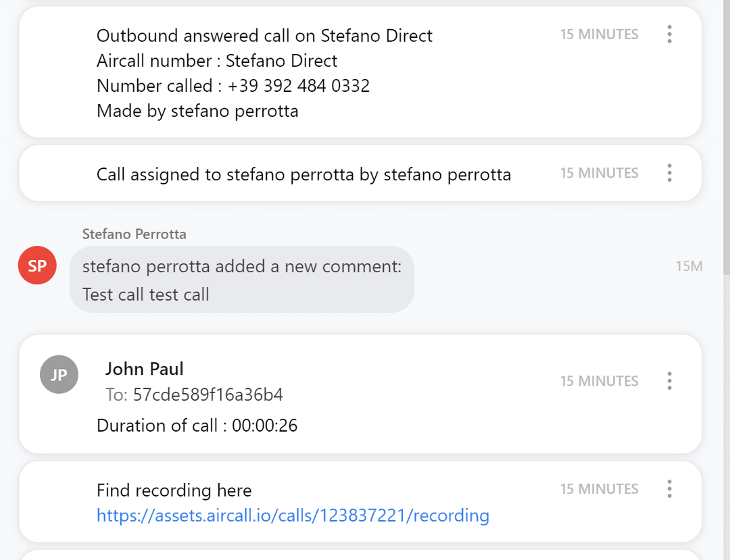The width and height of the screenshot is (730, 560).
Task: Click the vertical scrollbar on the right edge
Action: coord(726,135)
